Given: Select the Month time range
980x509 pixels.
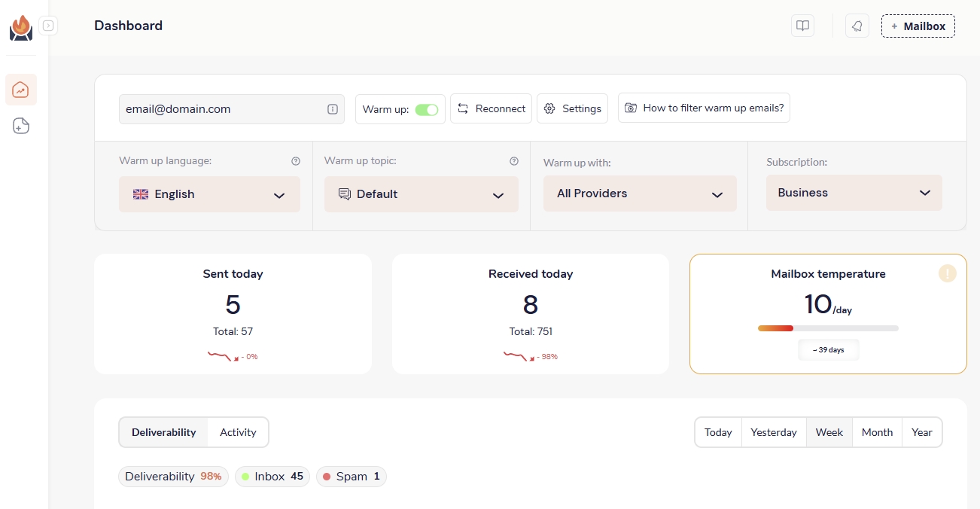Looking at the screenshot, I should tap(877, 432).
